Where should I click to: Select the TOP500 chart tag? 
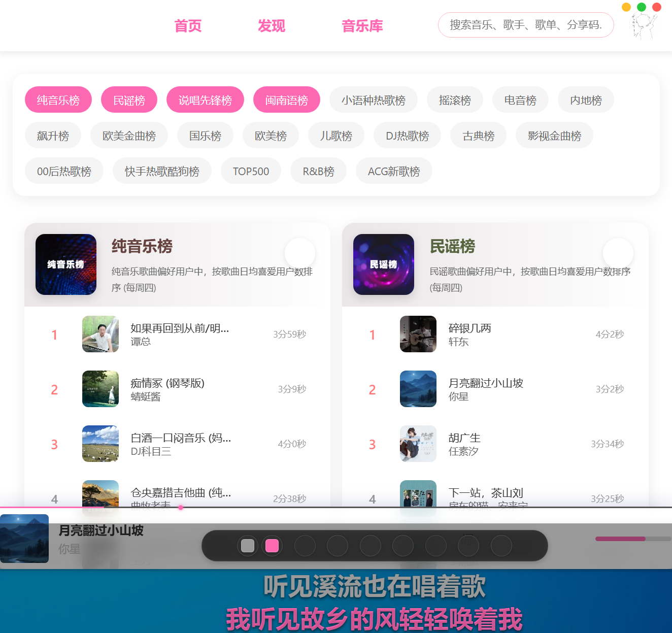pyautogui.click(x=251, y=171)
